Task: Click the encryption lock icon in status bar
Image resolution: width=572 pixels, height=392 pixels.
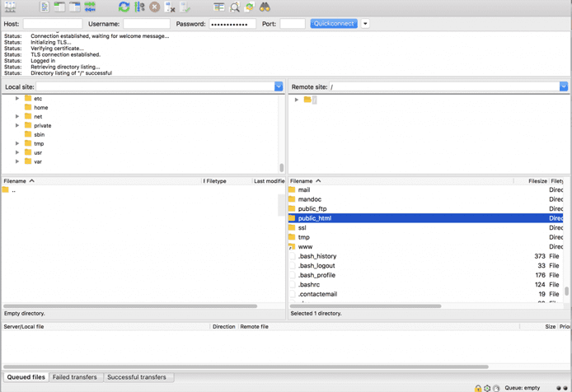Action: (x=478, y=388)
